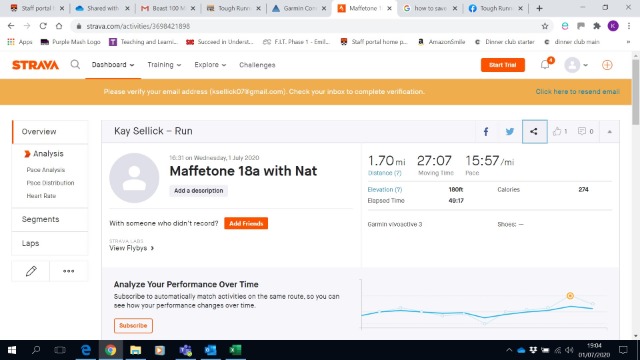
Task: Click the Add Friends button
Action: pyautogui.click(x=246, y=223)
